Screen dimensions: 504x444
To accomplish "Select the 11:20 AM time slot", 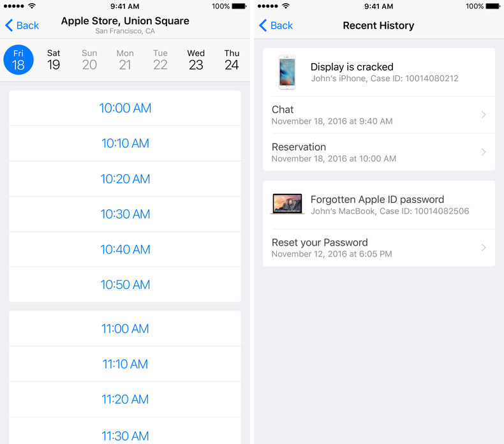I will [x=125, y=399].
